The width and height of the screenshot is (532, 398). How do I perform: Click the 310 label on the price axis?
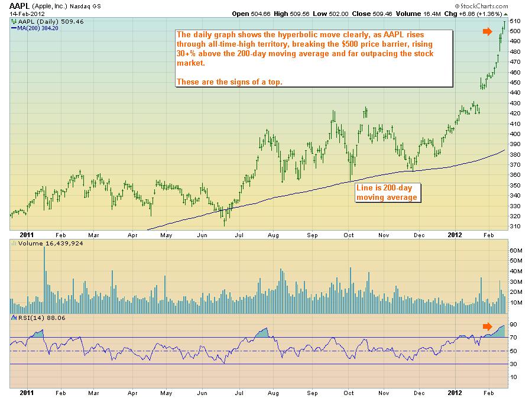[515, 226]
